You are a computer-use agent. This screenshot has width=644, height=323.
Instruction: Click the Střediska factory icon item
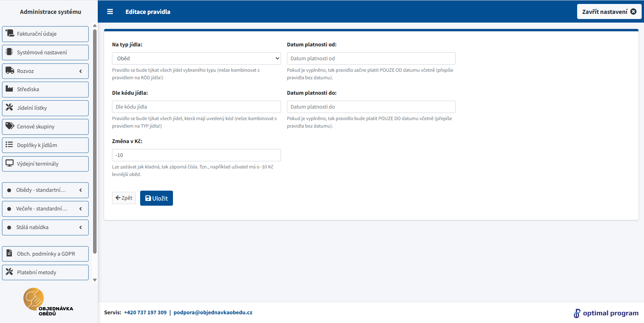point(45,90)
